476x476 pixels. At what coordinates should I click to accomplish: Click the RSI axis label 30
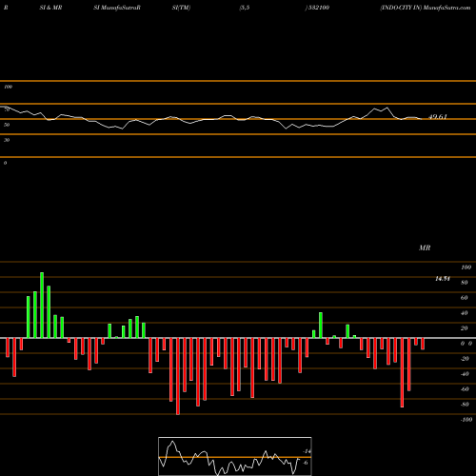pyautogui.click(x=7, y=140)
